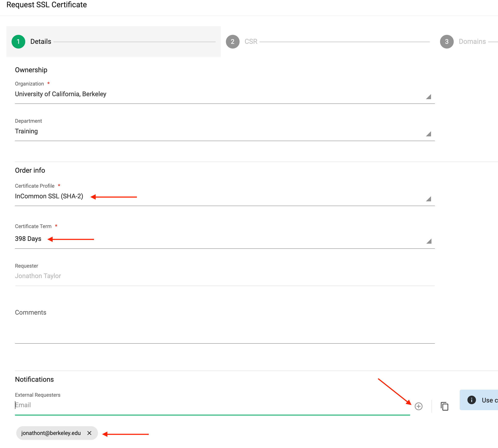Select the jonathont@berkeley.edu email chip
This screenshot has width=498, height=448.
(51, 433)
